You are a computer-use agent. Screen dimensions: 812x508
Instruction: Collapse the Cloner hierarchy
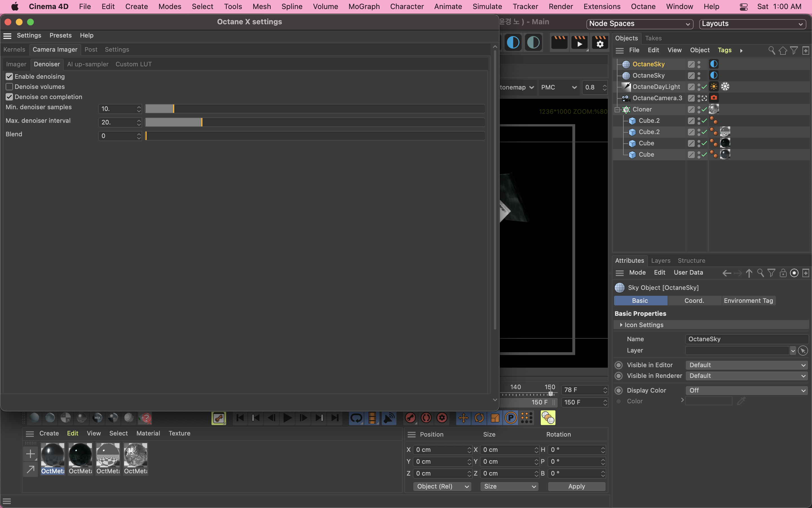[x=617, y=110]
